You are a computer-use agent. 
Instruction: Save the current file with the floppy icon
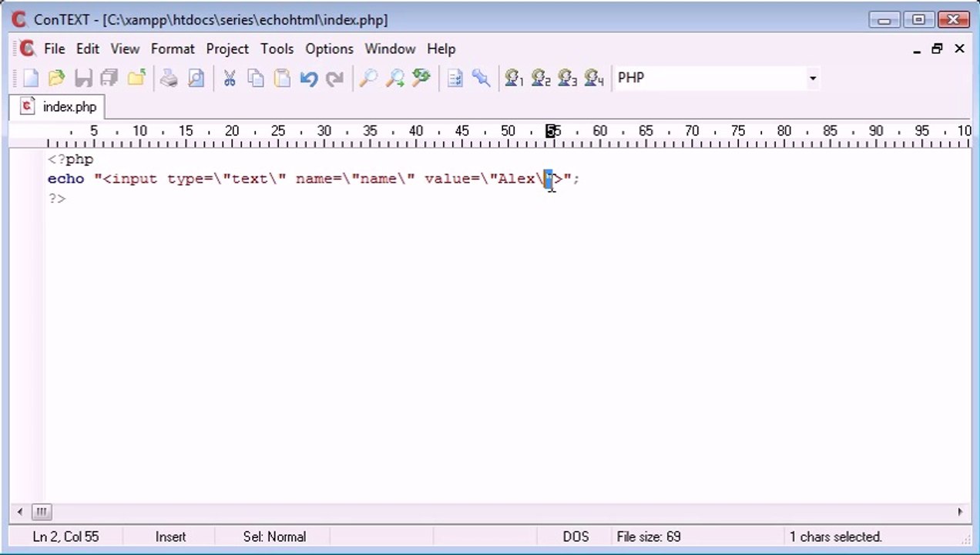[83, 78]
